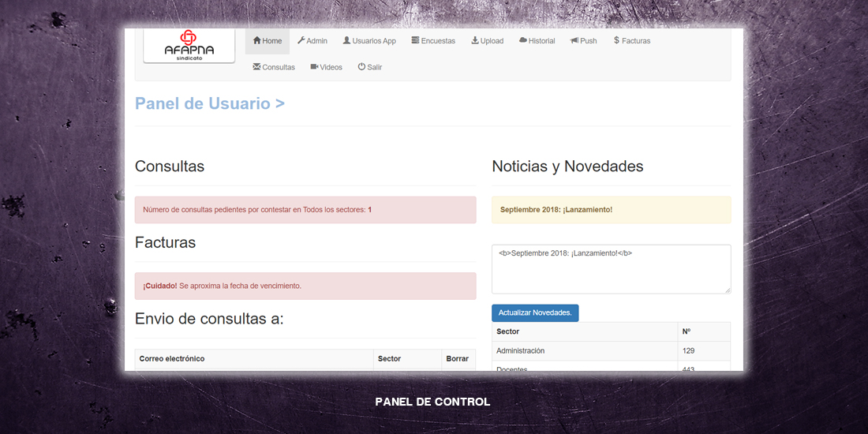The image size is (868, 434).
Task: Open the Encuestas menu item
Action: coord(433,41)
